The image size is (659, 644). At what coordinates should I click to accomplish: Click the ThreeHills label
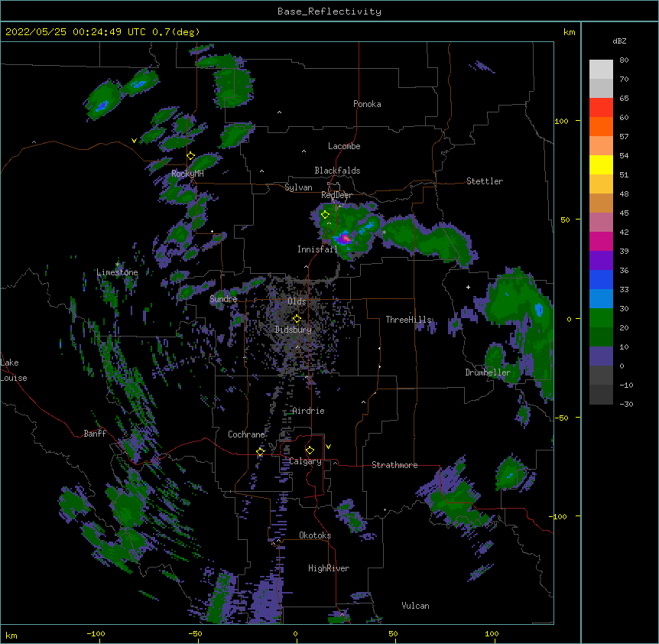(409, 320)
